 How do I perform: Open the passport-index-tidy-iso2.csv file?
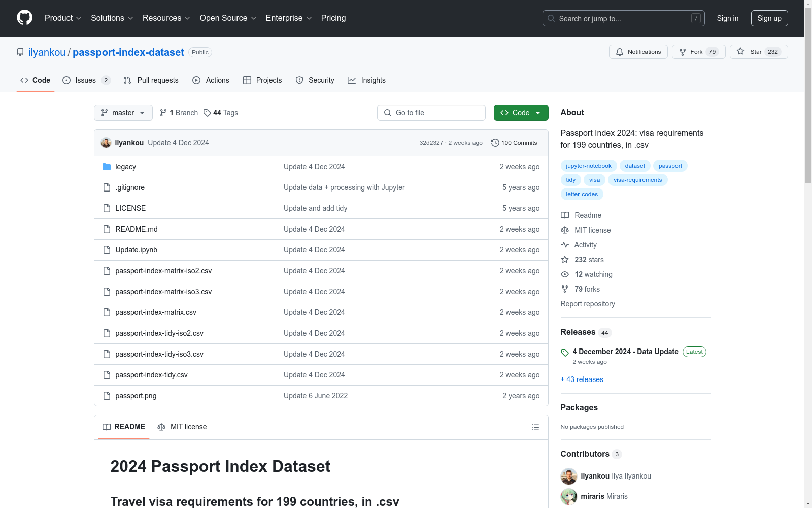pos(159,333)
